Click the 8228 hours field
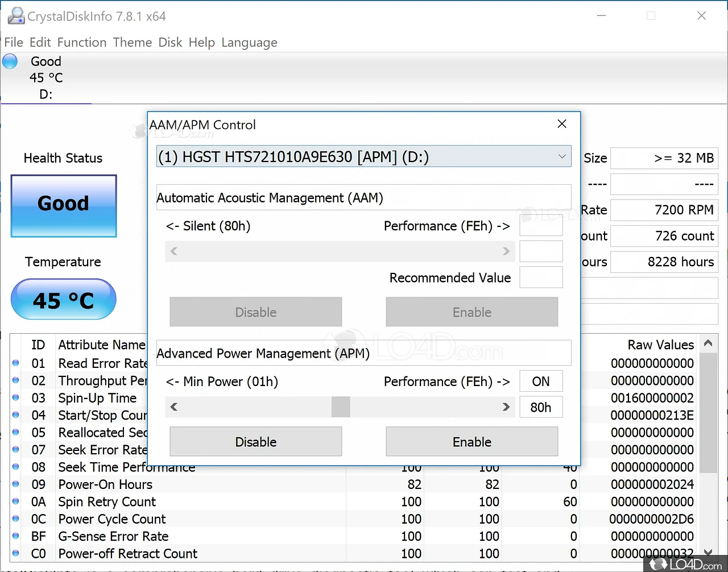The height and width of the screenshot is (572, 728). pos(664,262)
